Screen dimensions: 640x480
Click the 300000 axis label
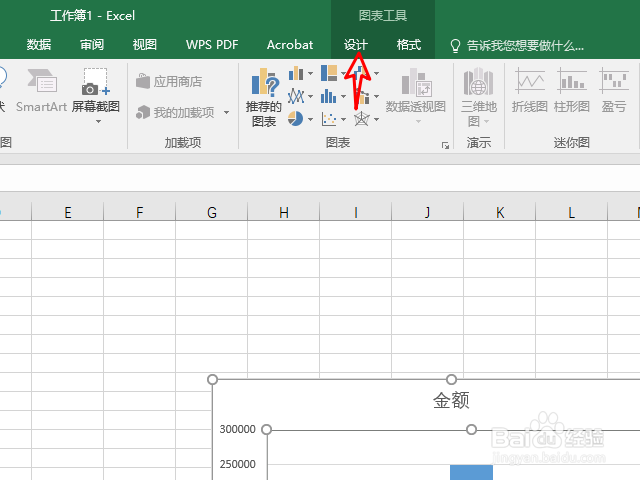[237, 429]
